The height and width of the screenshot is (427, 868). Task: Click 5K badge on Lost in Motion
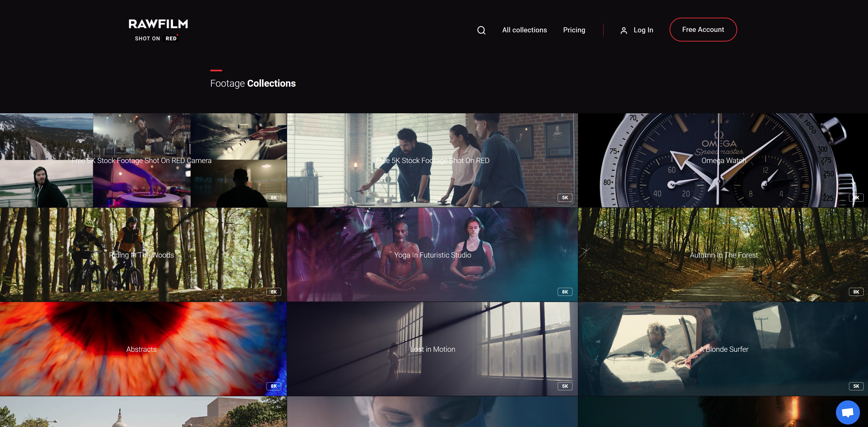click(565, 386)
